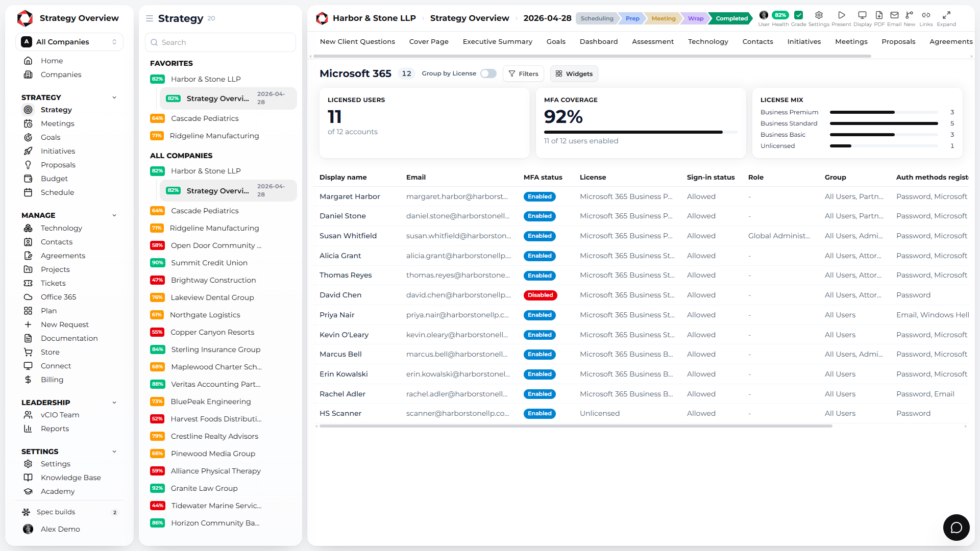
Task: Open the Present mode play icon
Action: (x=841, y=15)
